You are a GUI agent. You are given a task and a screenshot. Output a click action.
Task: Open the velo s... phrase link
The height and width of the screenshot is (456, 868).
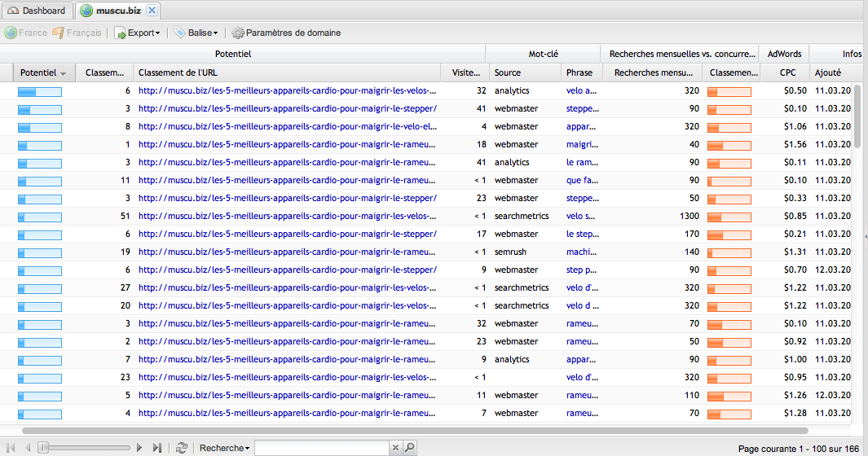(x=580, y=216)
